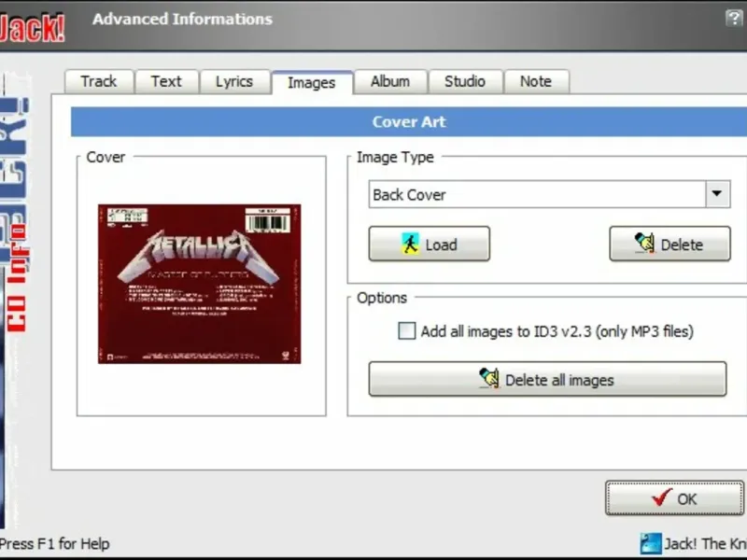Confirm with the OK button
Screen dimensions: 747x560
pyautogui.click(x=674, y=498)
